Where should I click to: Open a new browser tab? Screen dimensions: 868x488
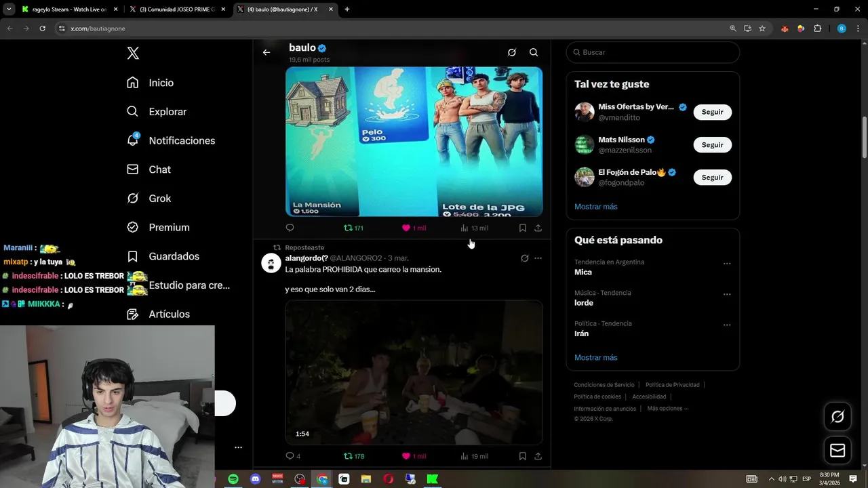point(347,9)
